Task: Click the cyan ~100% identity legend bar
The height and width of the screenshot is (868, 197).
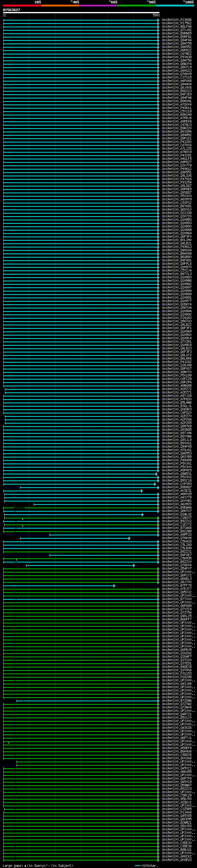Action: click(x=175, y=6)
